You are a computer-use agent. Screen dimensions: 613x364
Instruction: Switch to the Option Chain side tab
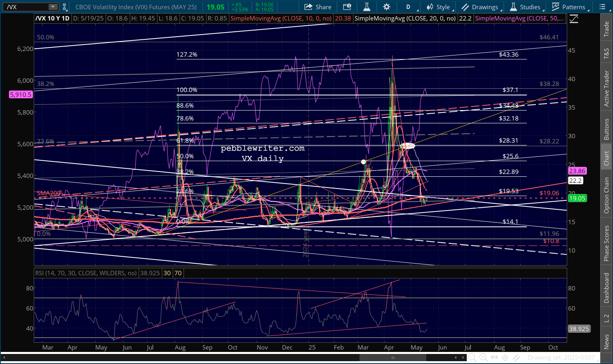607,195
